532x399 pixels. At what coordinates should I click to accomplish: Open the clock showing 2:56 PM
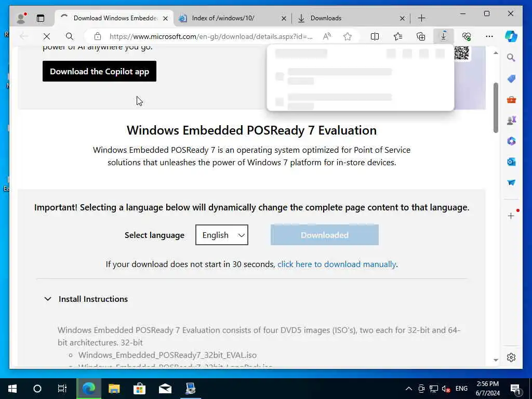click(x=487, y=389)
